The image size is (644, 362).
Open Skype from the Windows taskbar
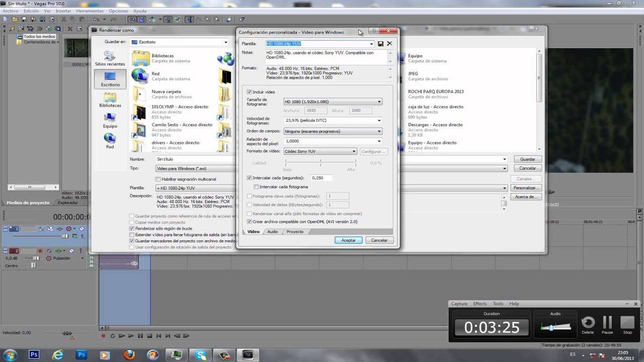click(201, 355)
